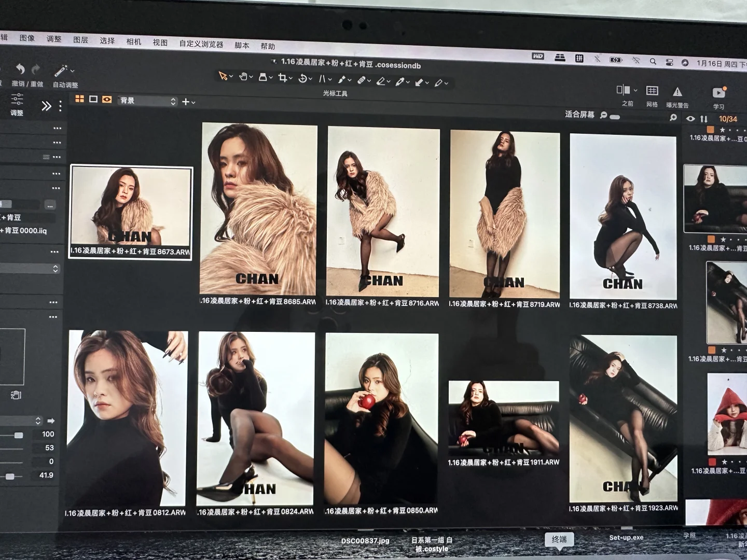Open Spotlight search in macOS menu bar
Image resolution: width=747 pixels, height=560 pixels.
point(653,61)
